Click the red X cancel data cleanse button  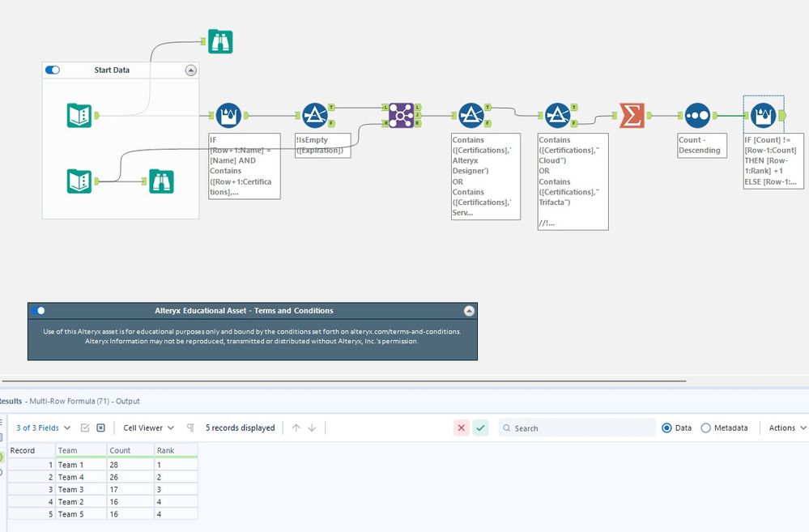(x=462, y=428)
